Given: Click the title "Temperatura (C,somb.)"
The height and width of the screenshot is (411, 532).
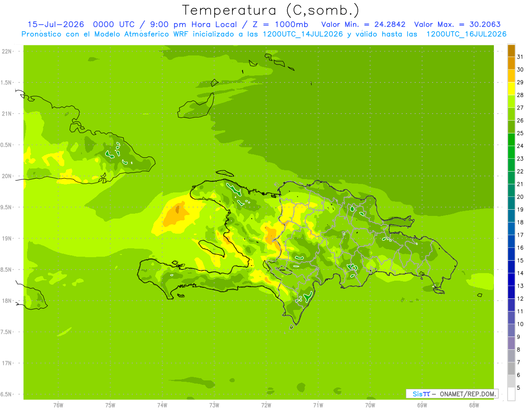Looking at the screenshot, I should pyautogui.click(x=270, y=10).
